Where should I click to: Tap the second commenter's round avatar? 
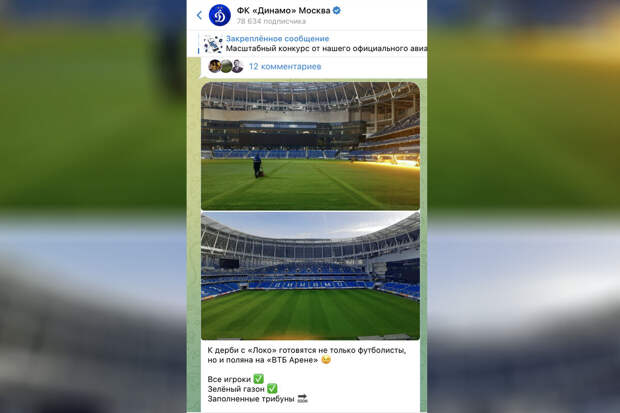coord(226,66)
